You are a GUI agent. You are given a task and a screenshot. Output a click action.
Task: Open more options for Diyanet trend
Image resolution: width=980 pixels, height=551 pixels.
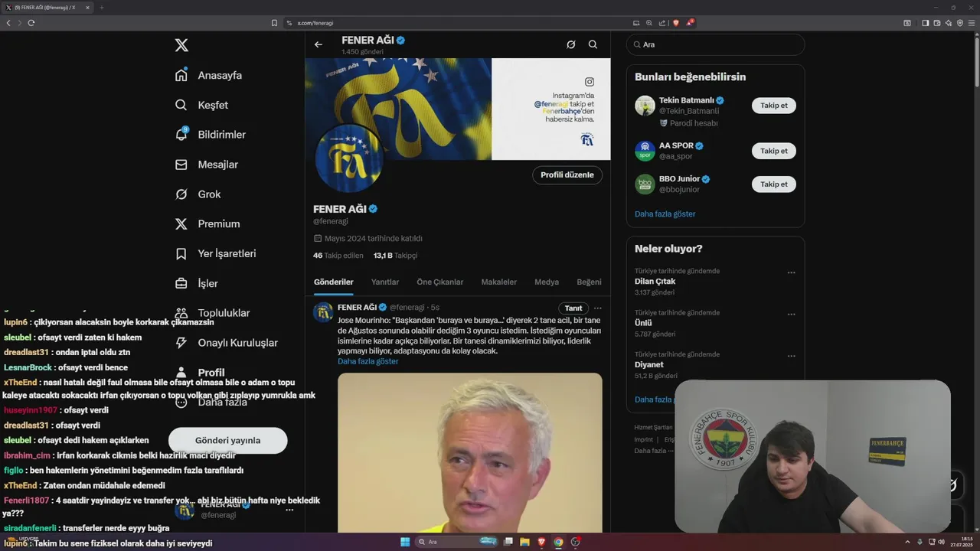click(791, 357)
